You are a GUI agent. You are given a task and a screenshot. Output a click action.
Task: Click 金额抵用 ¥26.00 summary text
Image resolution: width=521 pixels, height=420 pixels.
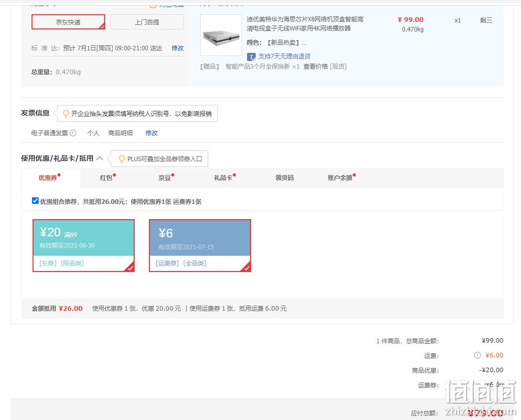(57, 308)
